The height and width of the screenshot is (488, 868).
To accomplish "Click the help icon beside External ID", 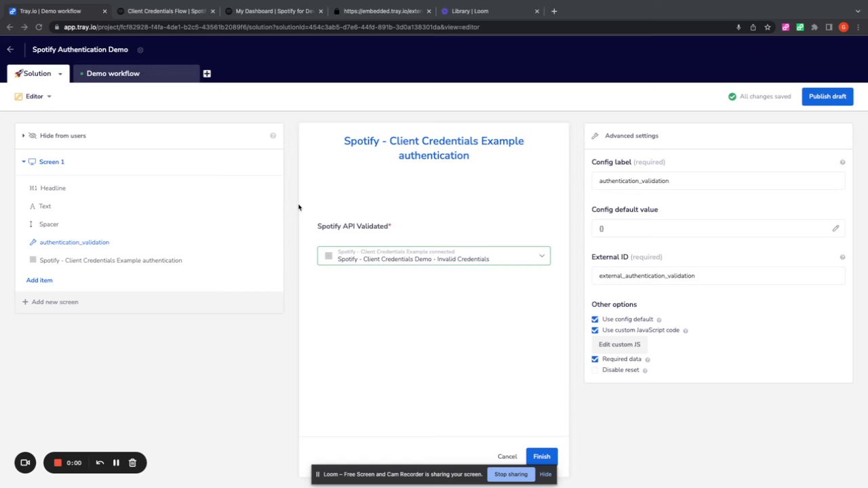I will (842, 258).
